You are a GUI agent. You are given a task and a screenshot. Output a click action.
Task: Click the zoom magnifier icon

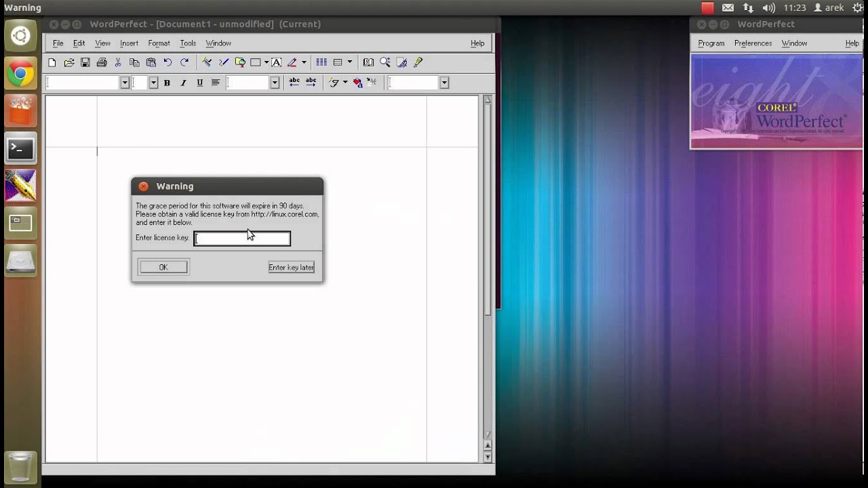tap(385, 62)
